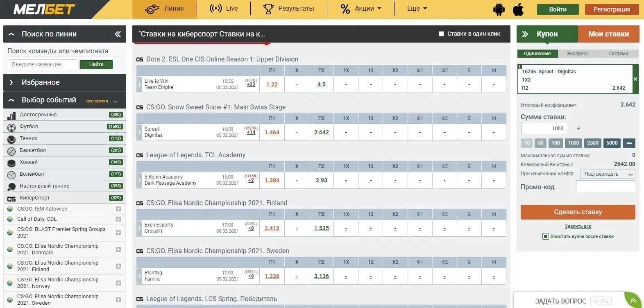Select the Table tennis sport icon
Image resolution: width=644 pixels, height=308 pixels.
pos(11,186)
